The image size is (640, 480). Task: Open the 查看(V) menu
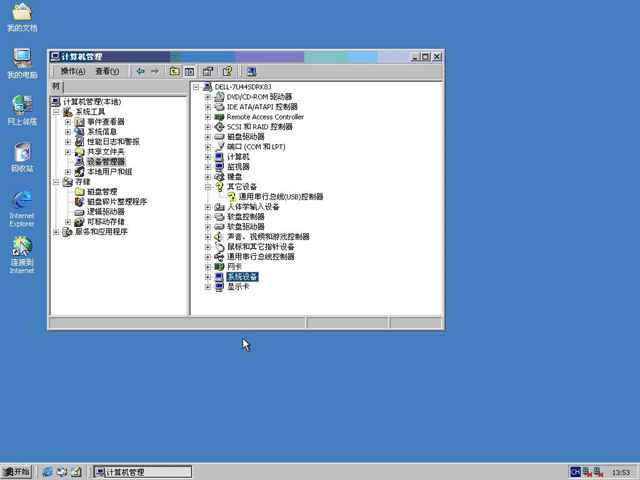tap(107, 71)
